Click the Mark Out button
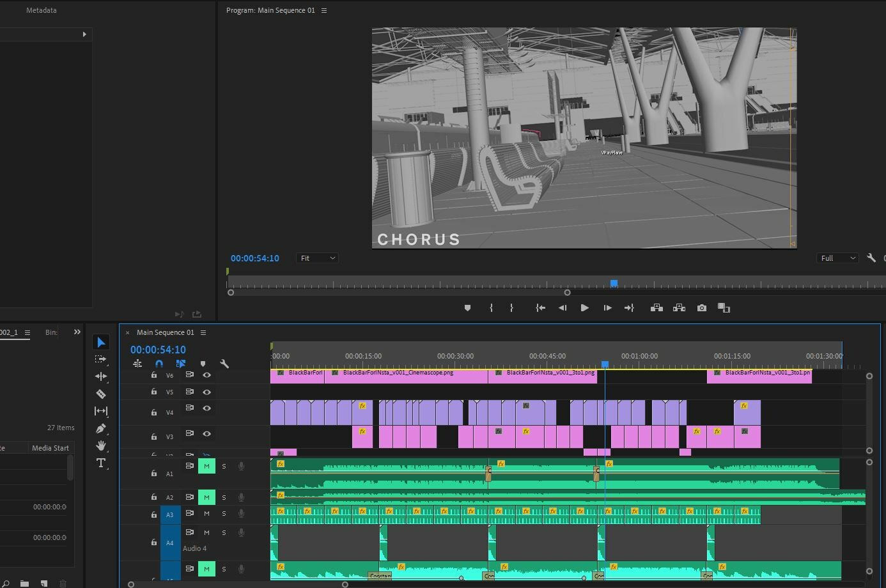 (511, 308)
